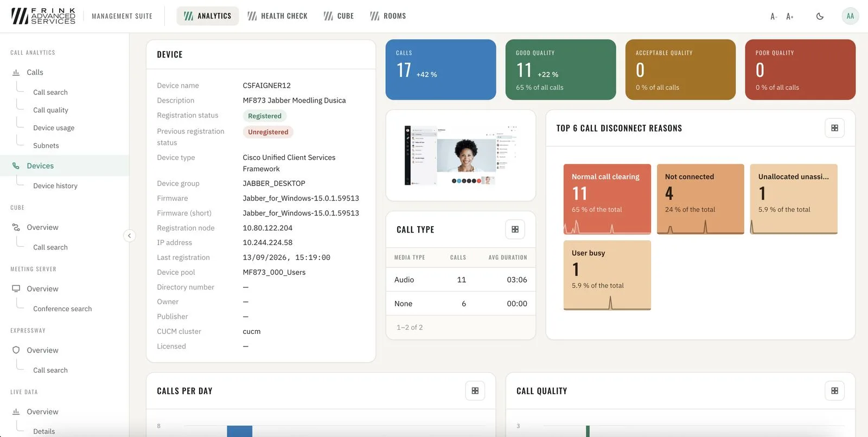Open Device history in sidebar
Image resolution: width=868 pixels, height=437 pixels.
pos(55,186)
